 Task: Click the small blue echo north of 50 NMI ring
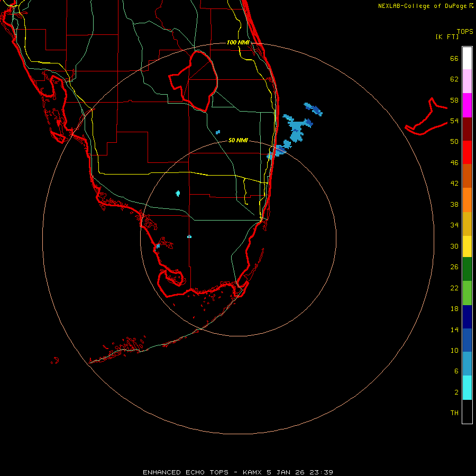218,132
